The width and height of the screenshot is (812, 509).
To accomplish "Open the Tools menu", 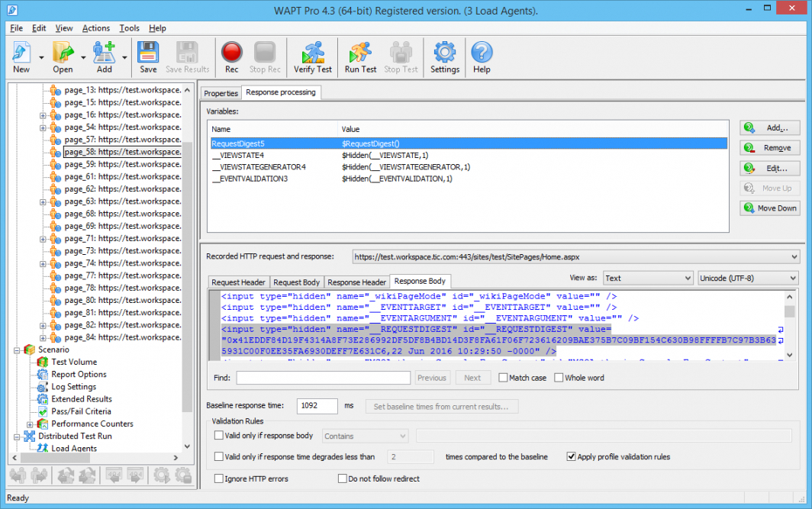I will [129, 28].
